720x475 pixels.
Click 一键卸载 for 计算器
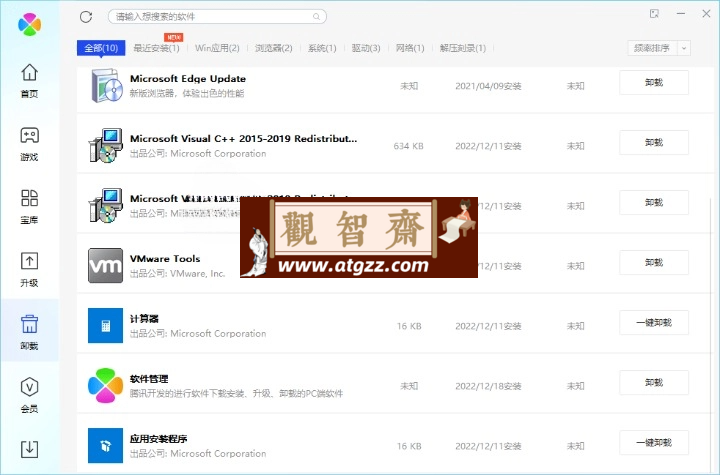click(x=654, y=323)
